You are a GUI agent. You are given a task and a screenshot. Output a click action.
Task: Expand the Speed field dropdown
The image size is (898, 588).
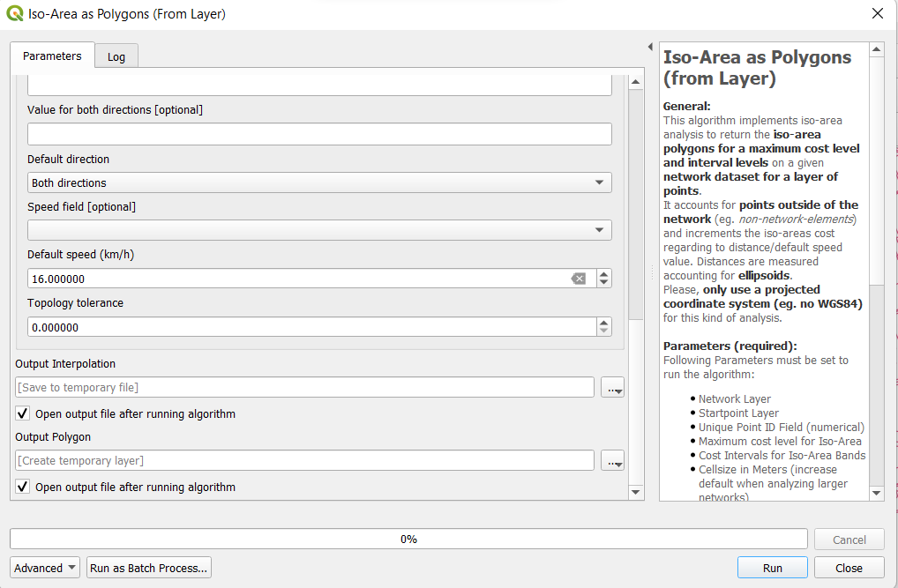tap(319, 230)
